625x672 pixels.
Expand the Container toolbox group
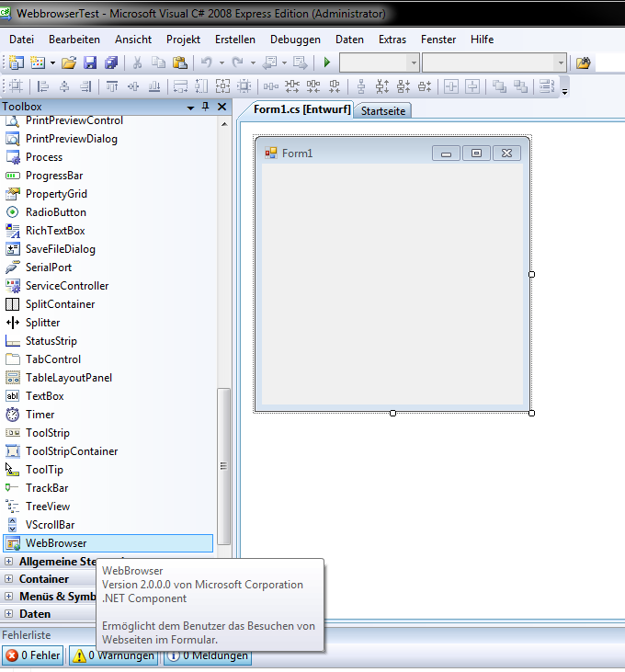pos(8,578)
